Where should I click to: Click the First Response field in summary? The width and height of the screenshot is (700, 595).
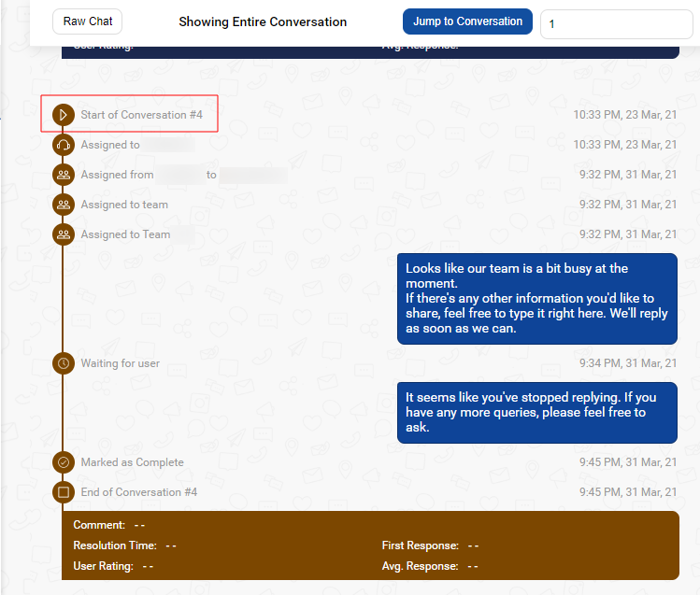tap(430, 545)
